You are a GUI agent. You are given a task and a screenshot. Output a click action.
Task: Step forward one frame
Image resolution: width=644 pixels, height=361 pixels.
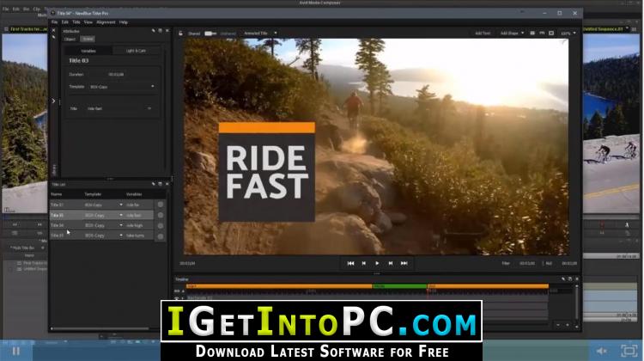(x=391, y=263)
